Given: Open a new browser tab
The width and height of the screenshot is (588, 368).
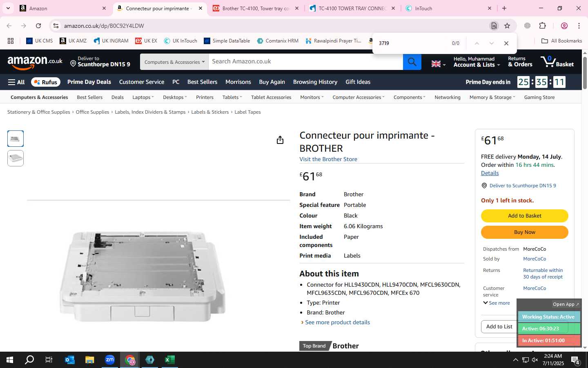Looking at the screenshot, I should (504, 8).
